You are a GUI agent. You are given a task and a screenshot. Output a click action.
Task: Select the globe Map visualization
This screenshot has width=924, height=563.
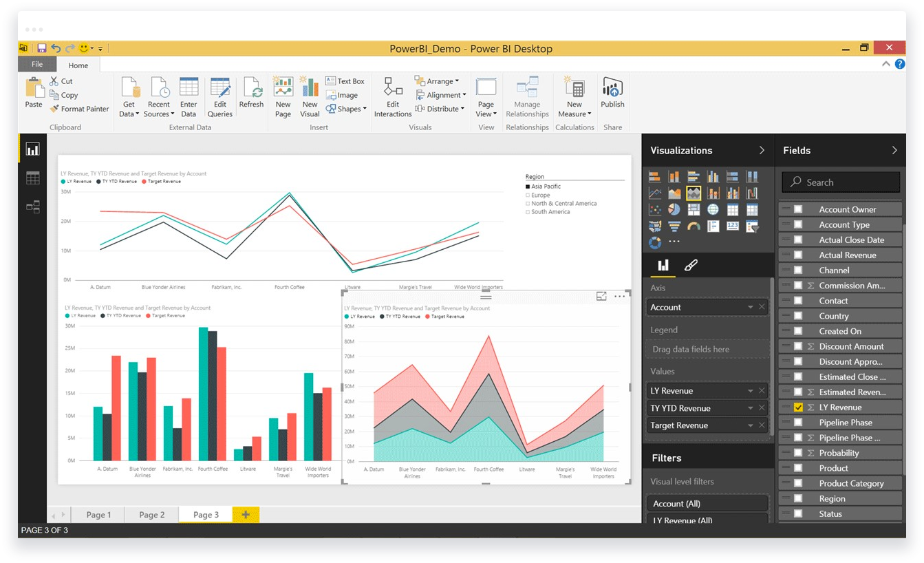pyautogui.click(x=713, y=210)
